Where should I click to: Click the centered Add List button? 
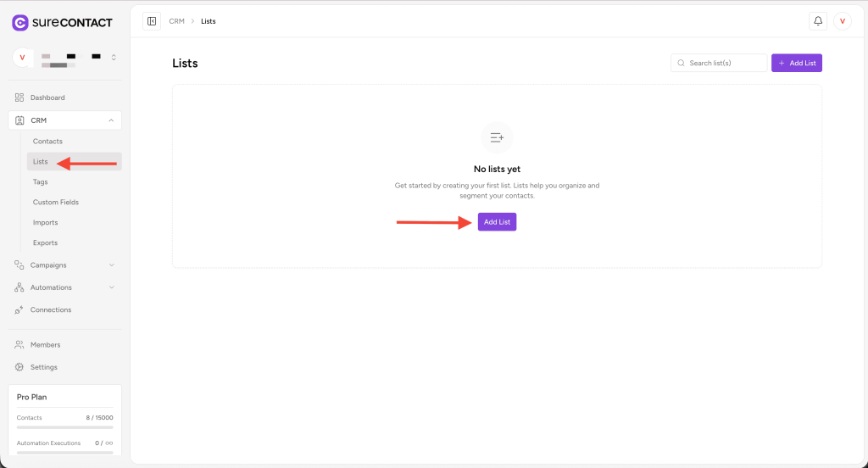click(x=497, y=222)
